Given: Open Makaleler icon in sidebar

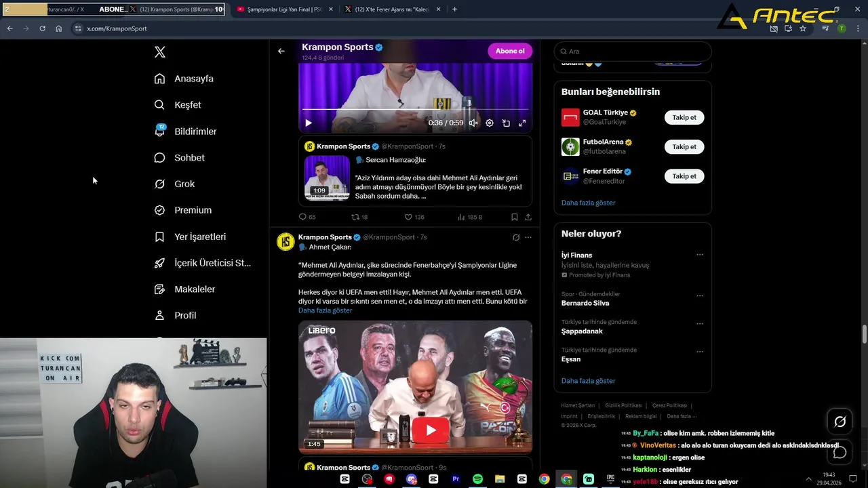Looking at the screenshot, I should pyautogui.click(x=159, y=289).
